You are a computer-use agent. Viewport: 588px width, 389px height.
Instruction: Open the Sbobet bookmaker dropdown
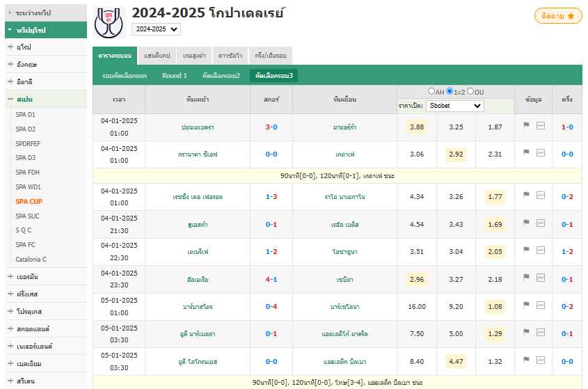point(455,106)
